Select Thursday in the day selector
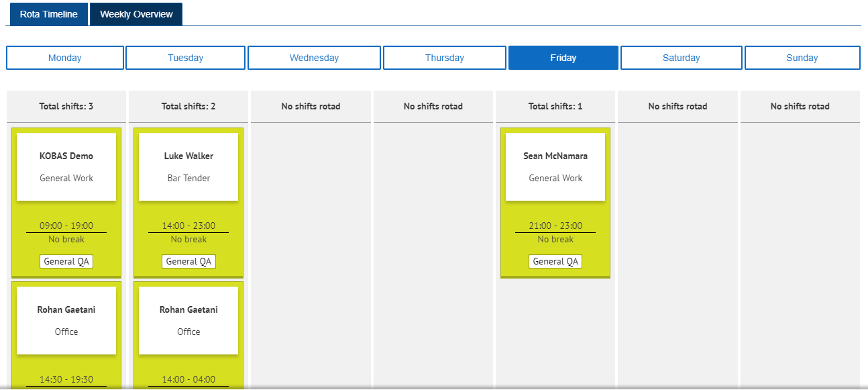The image size is (868, 390). pyautogui.click(x=444, y=57)
